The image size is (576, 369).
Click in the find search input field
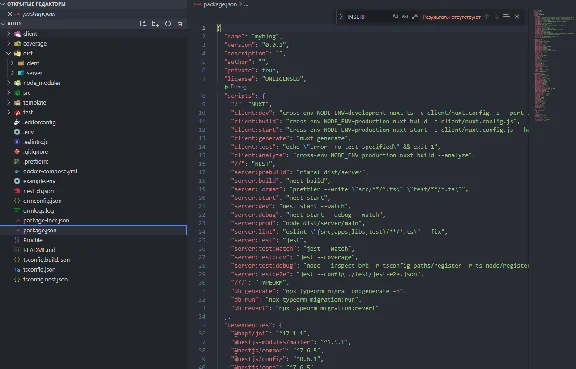pos(367,17)
